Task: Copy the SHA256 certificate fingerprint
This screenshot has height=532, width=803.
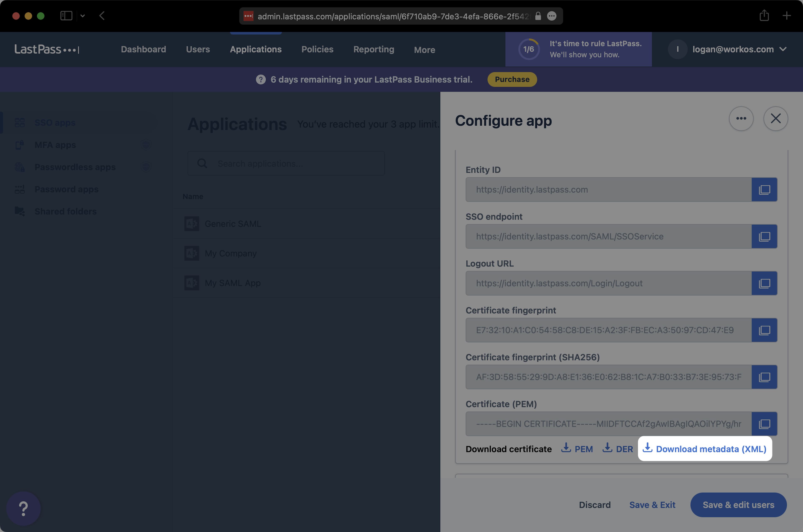Action: [764, 377]
